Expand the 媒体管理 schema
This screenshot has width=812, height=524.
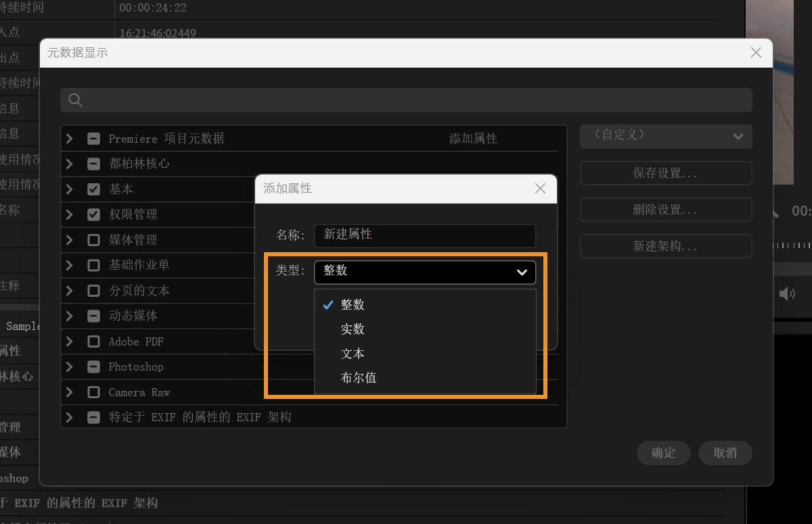70,240
